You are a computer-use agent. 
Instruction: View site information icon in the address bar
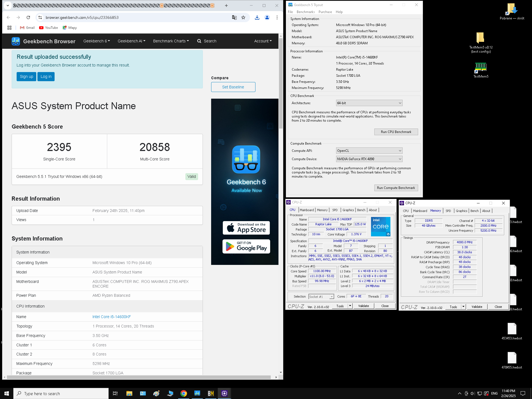pyautogui.click(x=40, y=17)
